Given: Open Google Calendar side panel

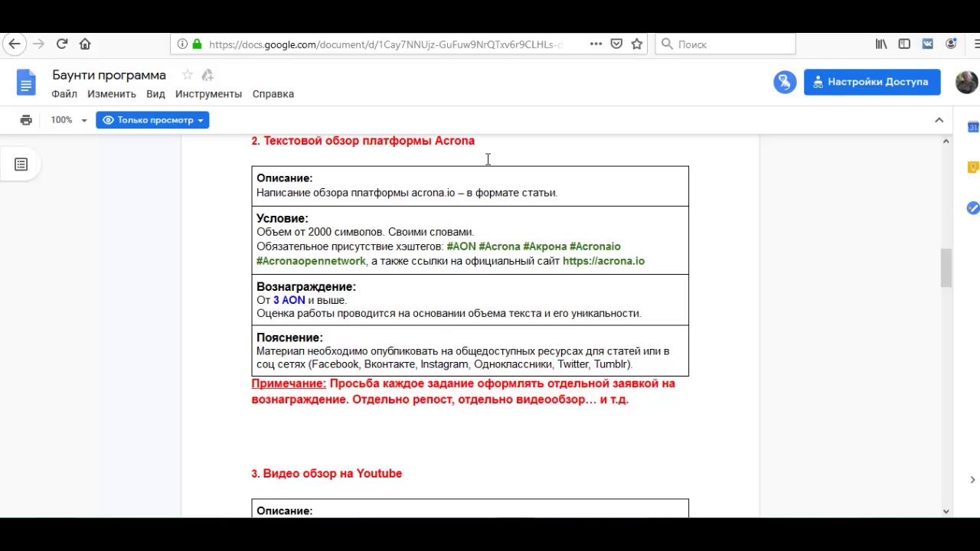Looking at the screenshot, I should click(x=973, y=127).
